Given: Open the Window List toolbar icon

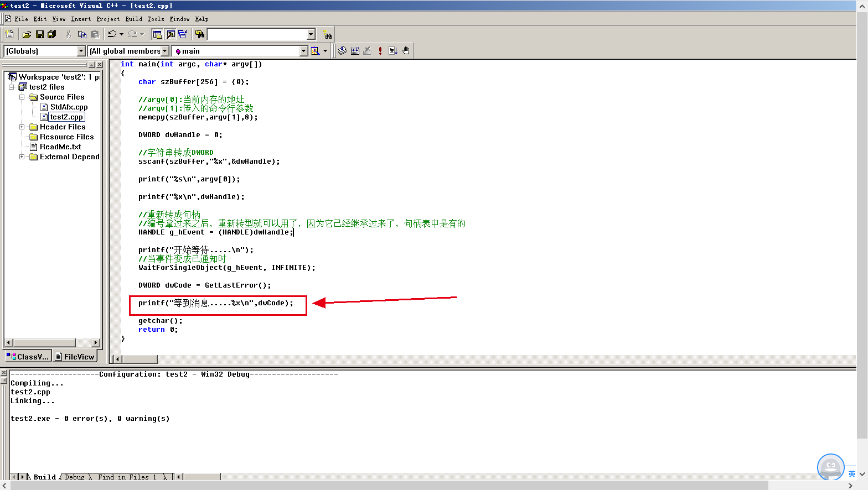Looking at the screenshot, I should click(183, 34).
